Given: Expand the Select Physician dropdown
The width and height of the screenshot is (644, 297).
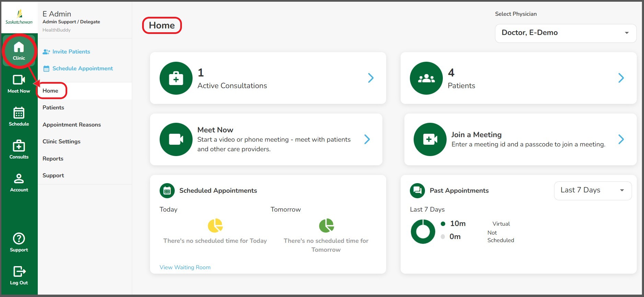Looking at the screenshot, I should coord(565,33).
